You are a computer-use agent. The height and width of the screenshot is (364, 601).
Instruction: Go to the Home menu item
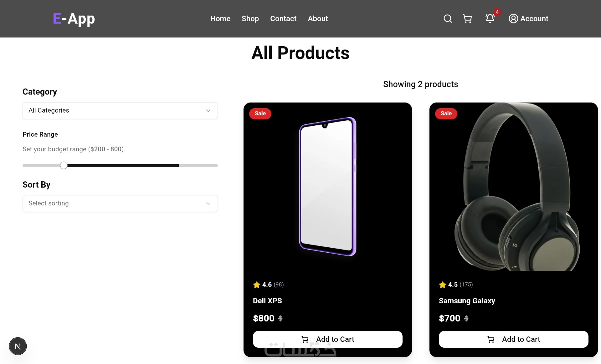[x=220, y=19]
